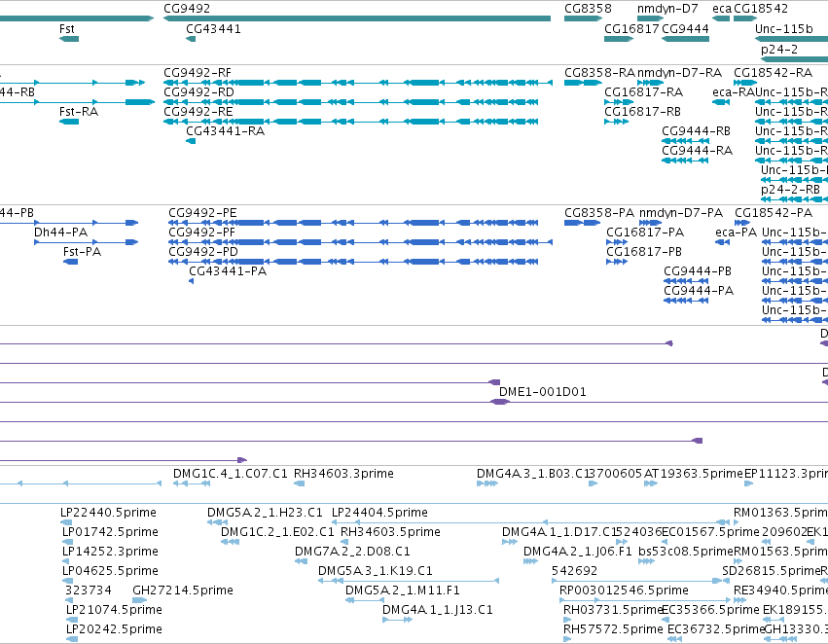Select EST LP01742.5prime
Screen dimensions: 828x644
110,533
